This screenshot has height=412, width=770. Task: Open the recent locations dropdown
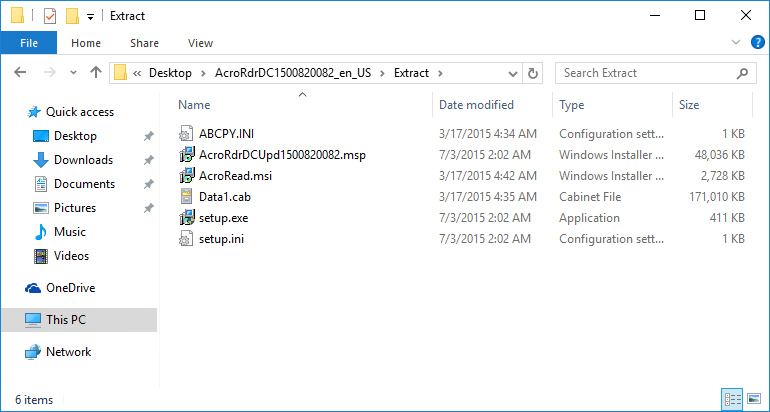[x=73, y=73]
